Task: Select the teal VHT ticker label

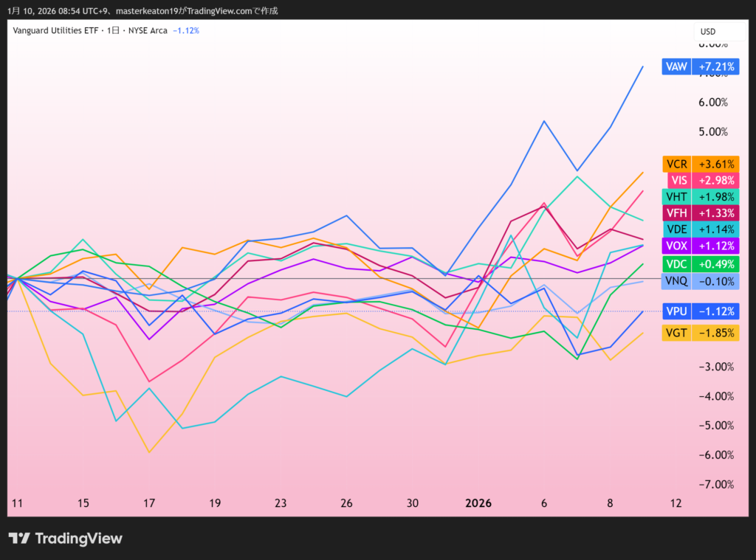Action: pos(676,197)
